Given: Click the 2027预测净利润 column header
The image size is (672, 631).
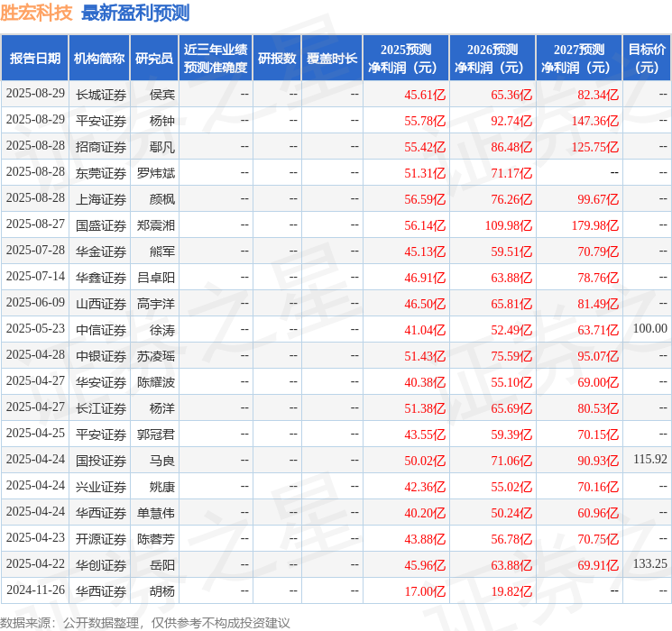Looking at the screenshot, I should click(579, 59).
